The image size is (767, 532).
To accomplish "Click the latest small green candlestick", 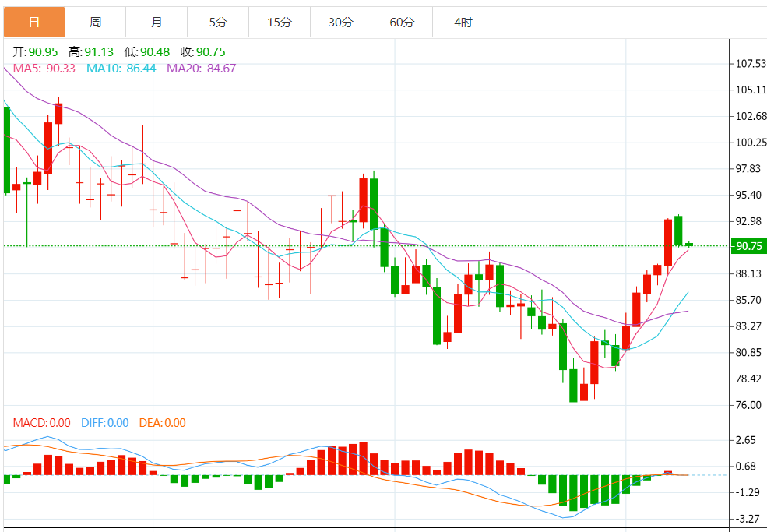I will [x=689, y=244].
